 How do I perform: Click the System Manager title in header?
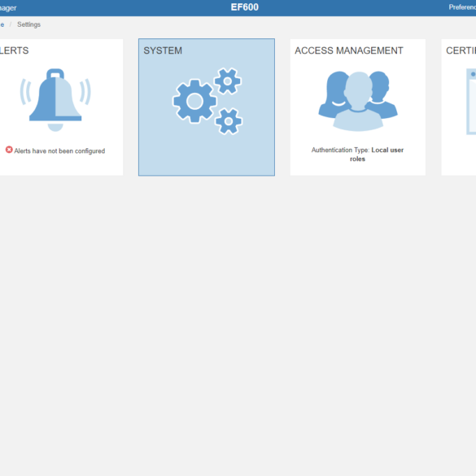click(8, 8)
